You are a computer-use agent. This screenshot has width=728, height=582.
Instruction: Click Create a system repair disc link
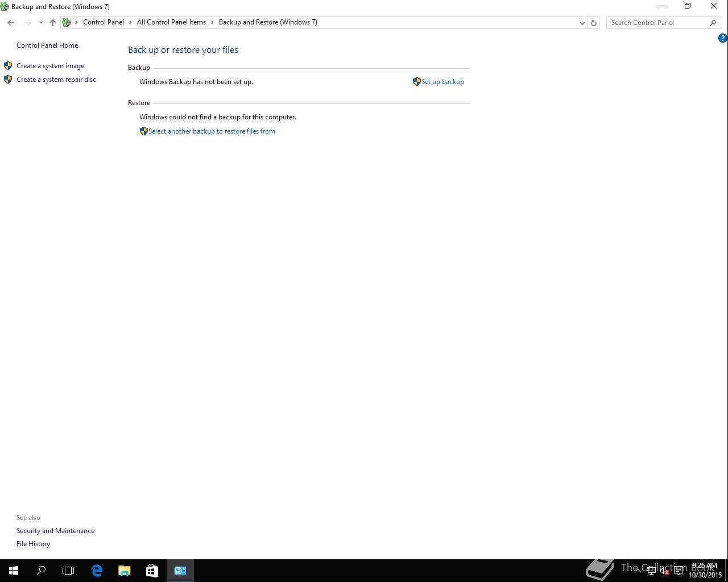click(x=56, y=80)
